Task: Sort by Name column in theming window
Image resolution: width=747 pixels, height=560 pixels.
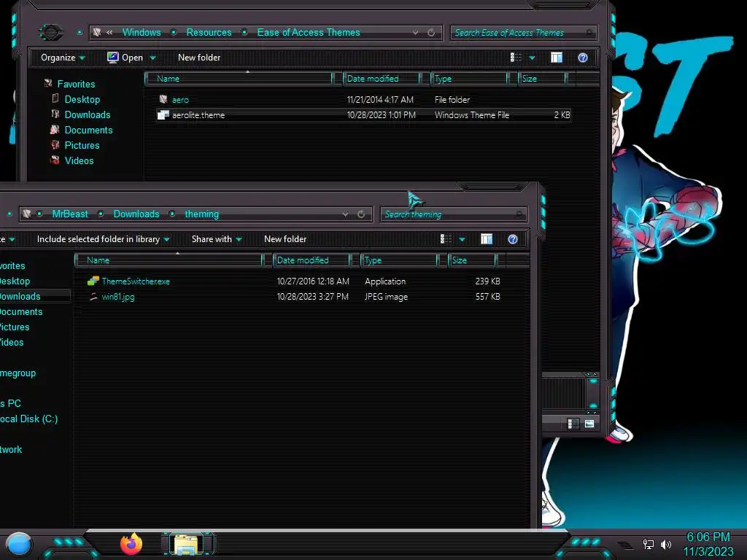Action: tap(169, 260)
